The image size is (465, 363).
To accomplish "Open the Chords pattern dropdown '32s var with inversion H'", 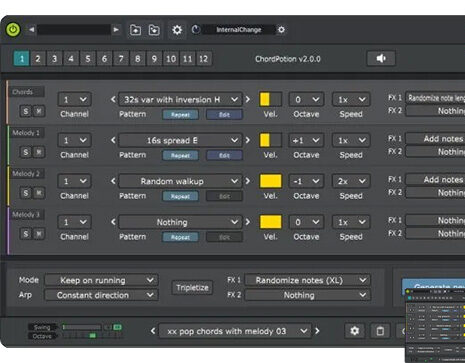I will [180, 99].
